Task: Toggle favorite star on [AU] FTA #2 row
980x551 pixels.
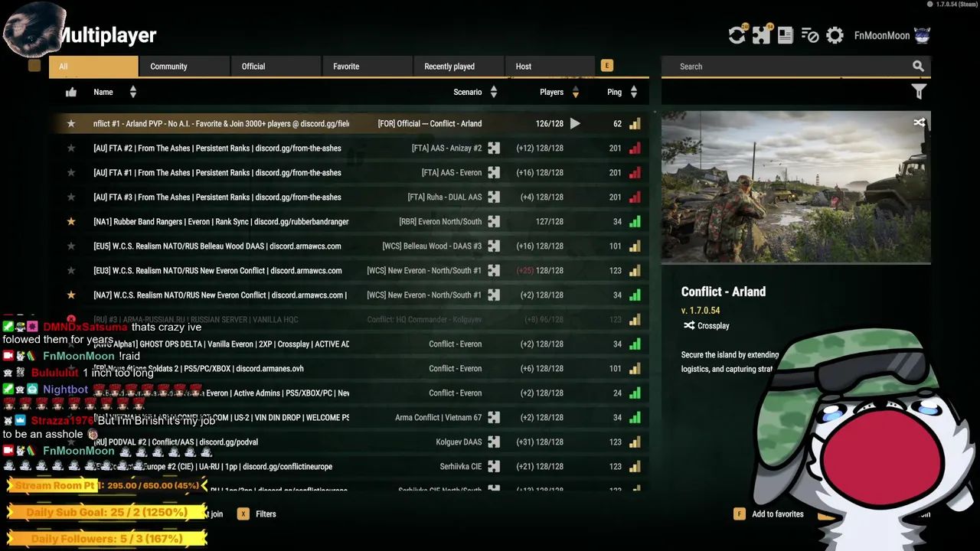Action: coord(71,148)
